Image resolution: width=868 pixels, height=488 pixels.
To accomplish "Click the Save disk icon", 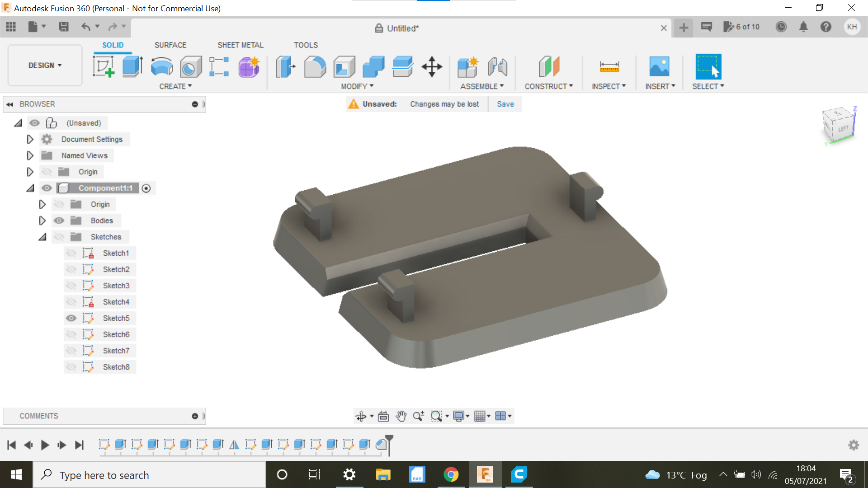I will (64, 27).
